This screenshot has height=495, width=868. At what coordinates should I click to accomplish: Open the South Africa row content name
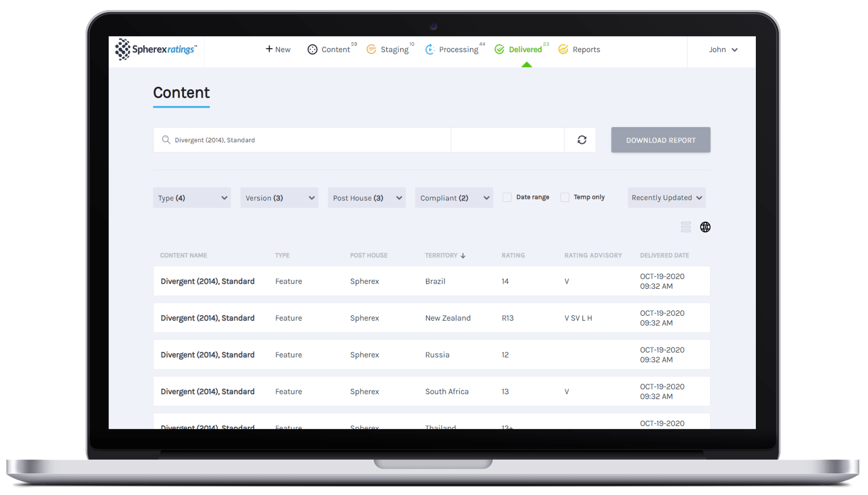208,391
